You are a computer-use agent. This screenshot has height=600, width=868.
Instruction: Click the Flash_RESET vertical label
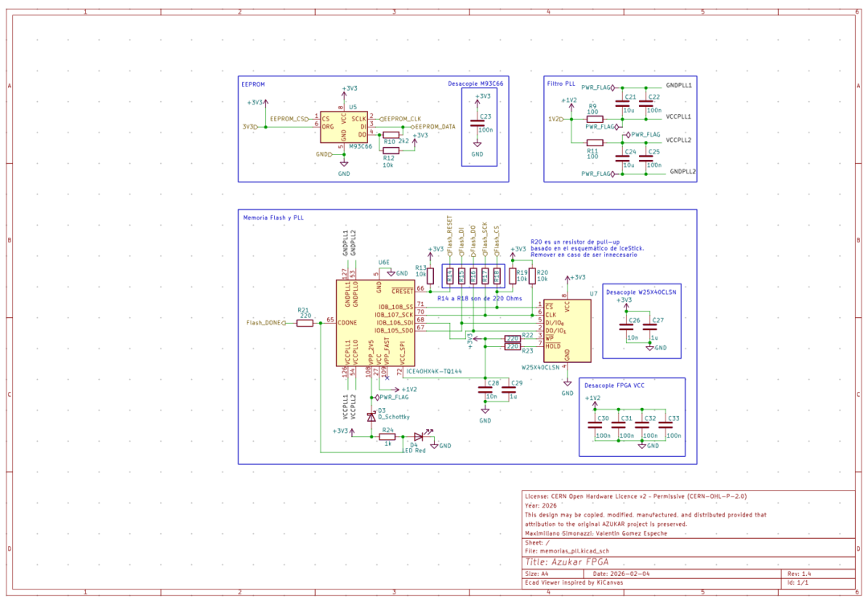449,235
